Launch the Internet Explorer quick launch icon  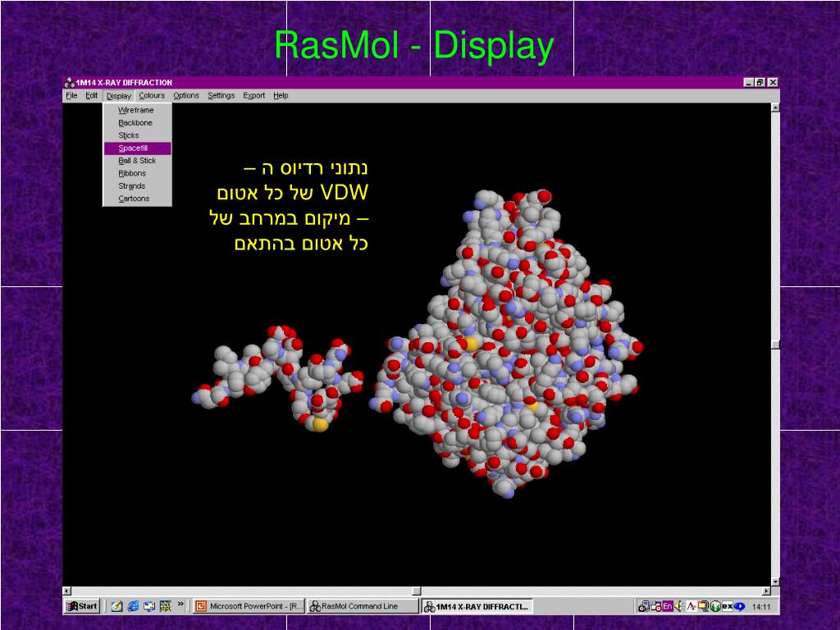point(133,606)
